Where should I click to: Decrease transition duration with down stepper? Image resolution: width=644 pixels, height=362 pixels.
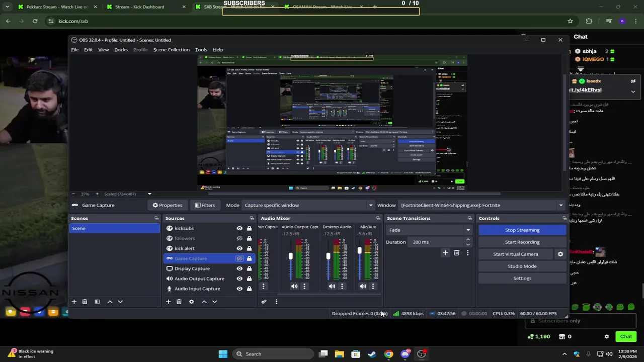468,244
